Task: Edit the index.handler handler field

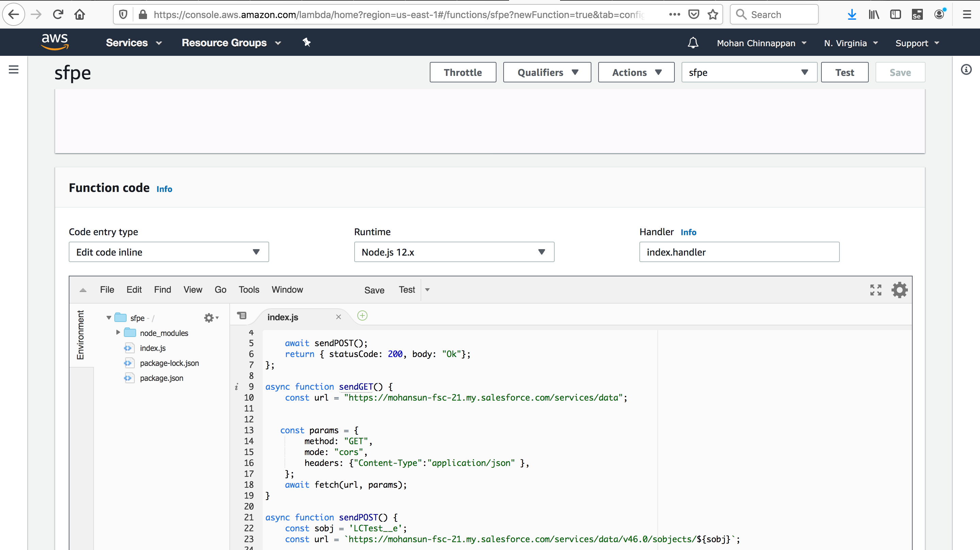Action: point(739,252)
